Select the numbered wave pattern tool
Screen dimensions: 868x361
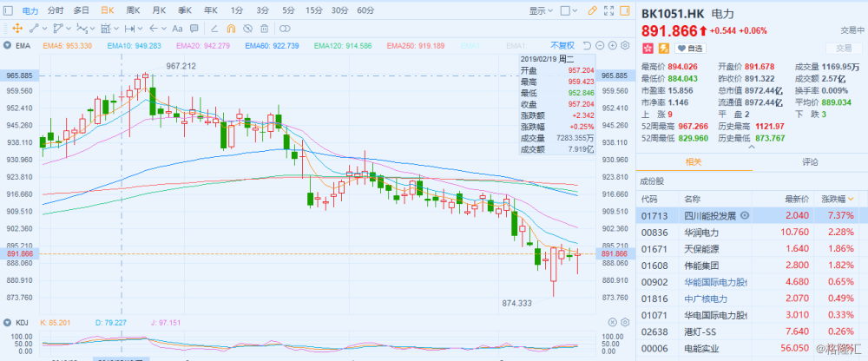tap(82, 29)
